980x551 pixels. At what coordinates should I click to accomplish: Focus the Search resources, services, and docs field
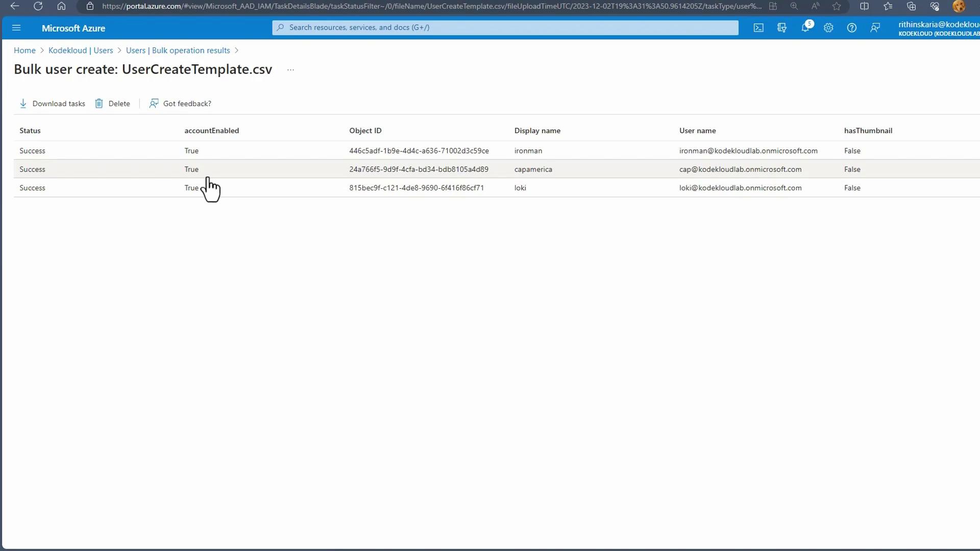click(x=505, y=28)
